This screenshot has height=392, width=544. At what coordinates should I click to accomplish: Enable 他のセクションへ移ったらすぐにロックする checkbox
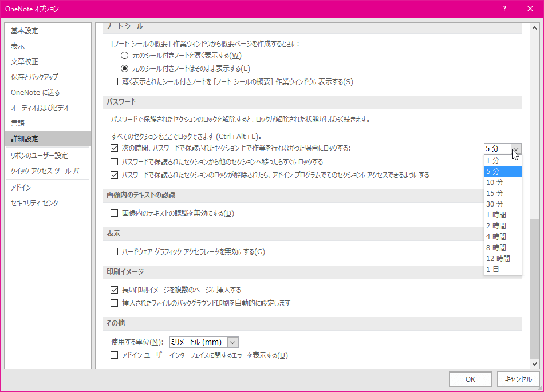point(114,161)
